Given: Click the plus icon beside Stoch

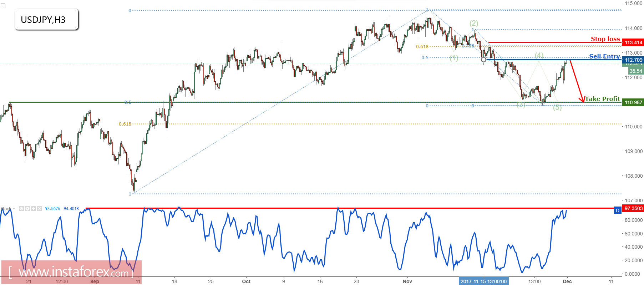Looking at the screenshot, I should 33,209.
